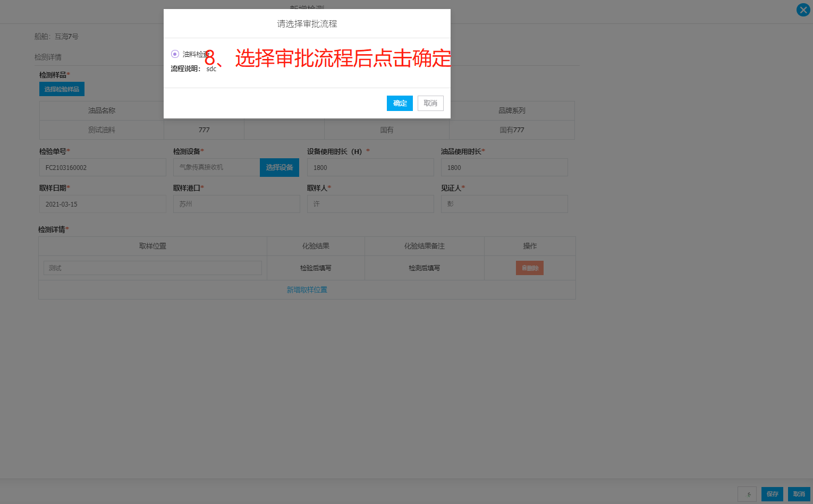
Task: Click the 船舶: 互海7号 text
Action: (56, 37)
